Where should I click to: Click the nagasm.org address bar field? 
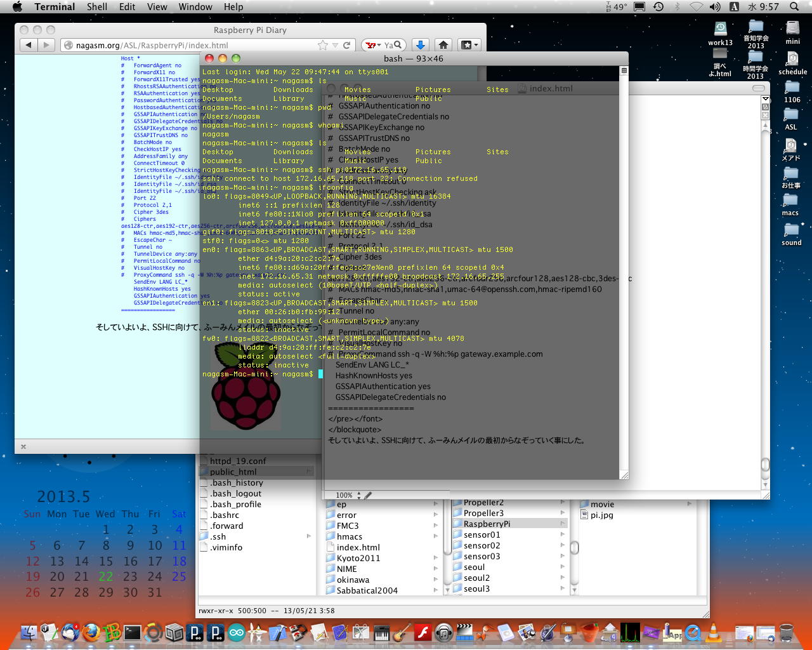[x=190, y=45]
